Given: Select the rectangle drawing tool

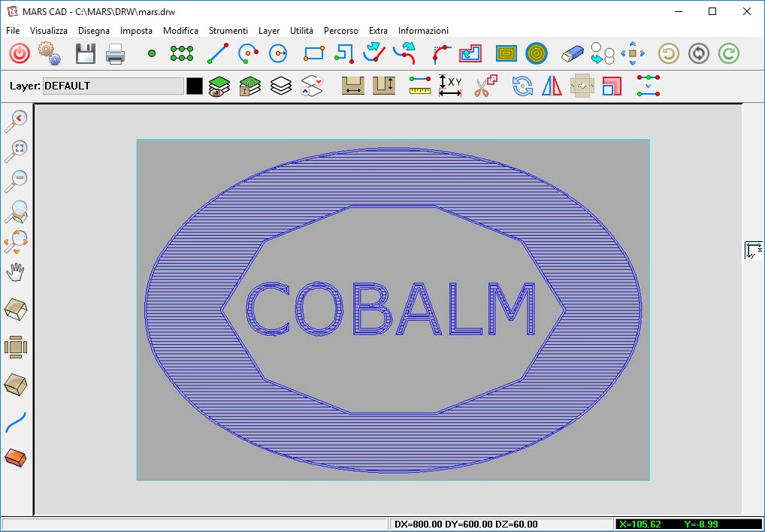Looking at the screenshot, I should coord(314,53).
